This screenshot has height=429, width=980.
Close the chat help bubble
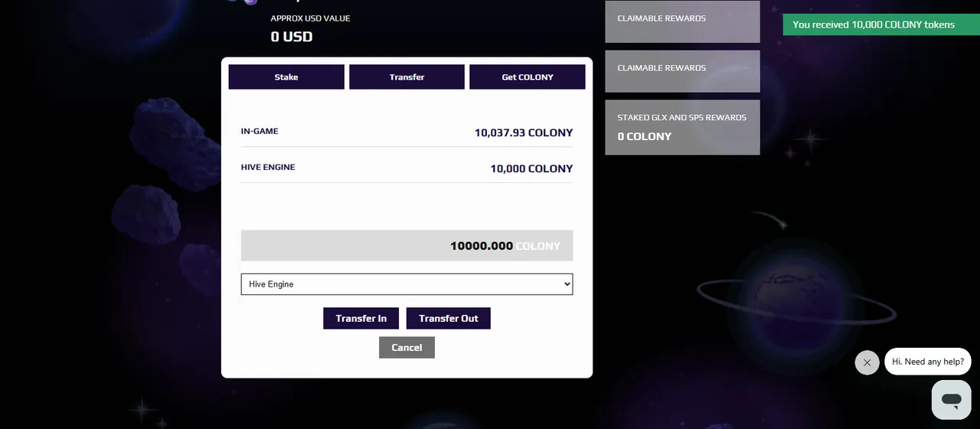point(867,362)
